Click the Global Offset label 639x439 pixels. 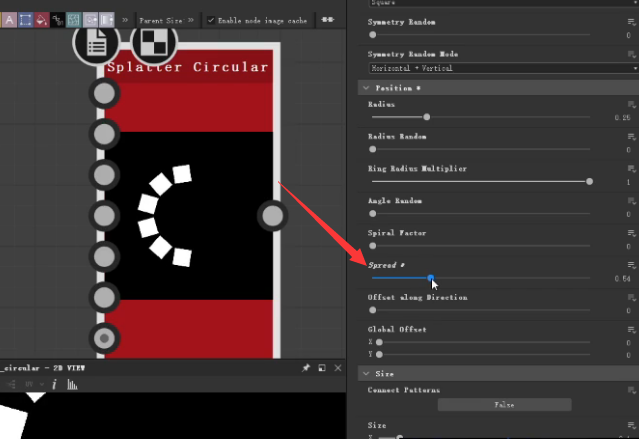click(397, 329)
